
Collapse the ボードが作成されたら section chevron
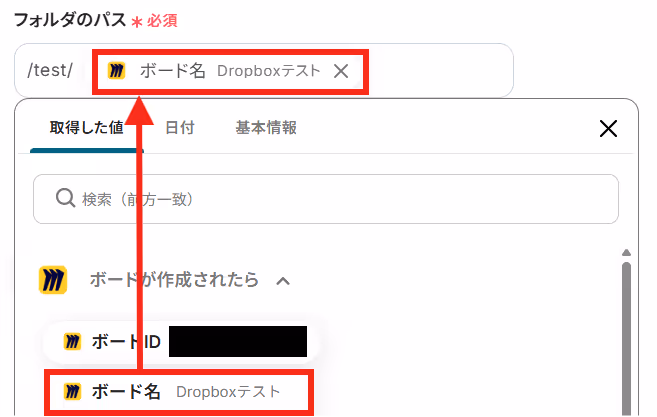pos(283,281)
